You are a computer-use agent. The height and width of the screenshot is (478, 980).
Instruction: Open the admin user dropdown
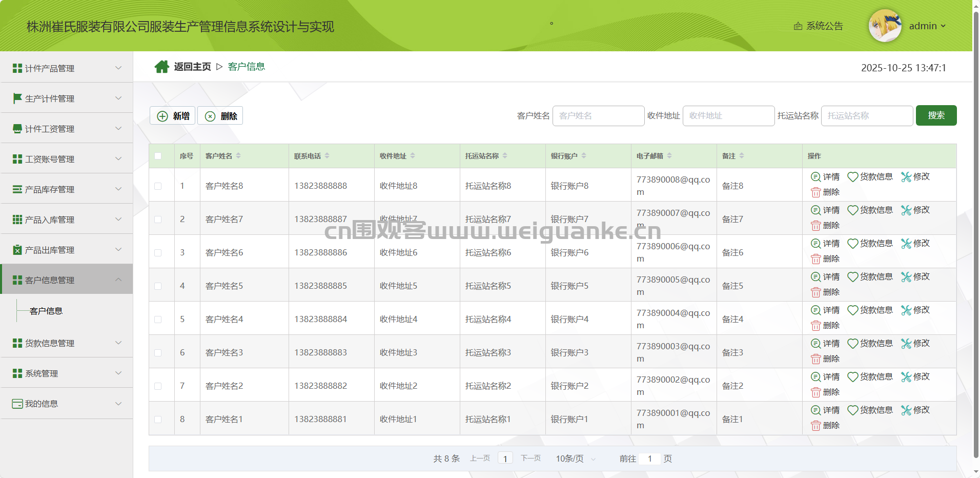click(927, 26)
